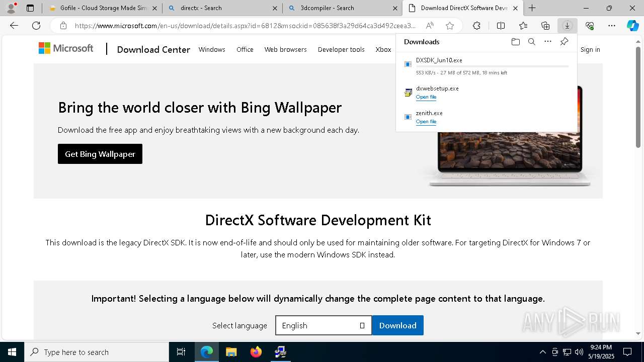644x362 pixels.
Task: Open the Favorites list icon
Action: coord(523,26)
